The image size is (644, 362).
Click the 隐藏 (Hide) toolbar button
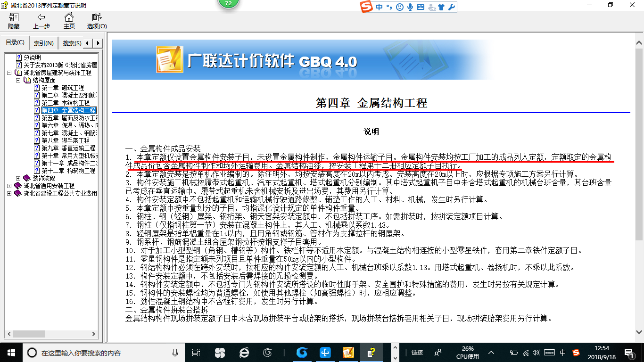pos(14,21)
